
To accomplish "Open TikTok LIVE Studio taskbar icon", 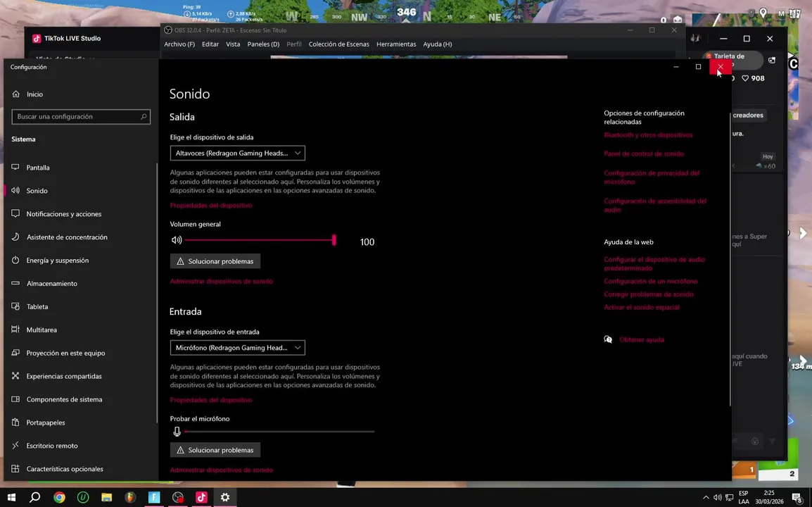I will [201, 497].
